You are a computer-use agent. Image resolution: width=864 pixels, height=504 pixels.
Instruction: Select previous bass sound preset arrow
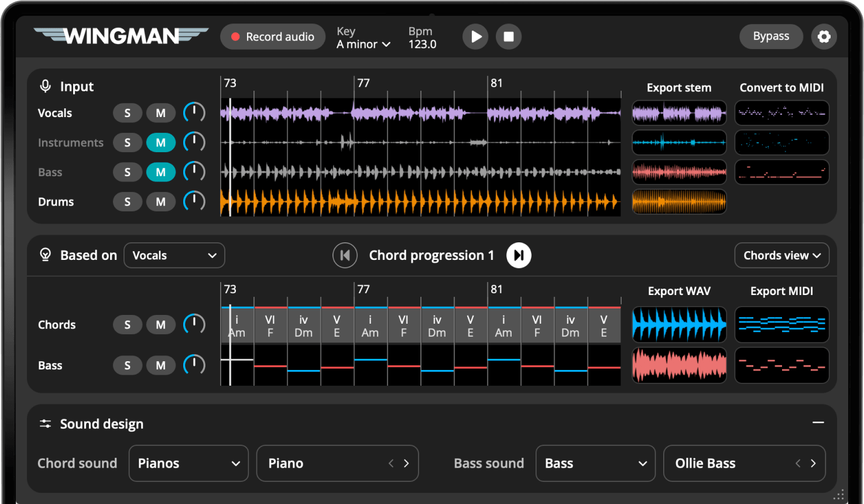pos(798,463)
